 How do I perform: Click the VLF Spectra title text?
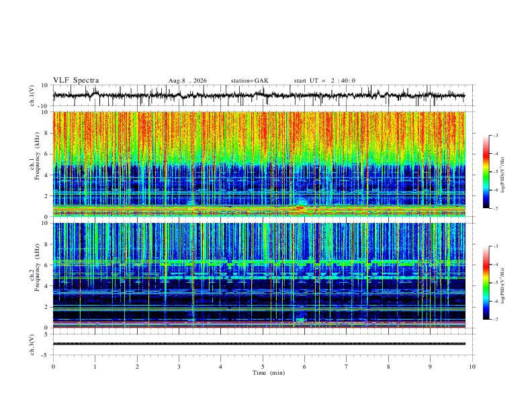point(76,81)
